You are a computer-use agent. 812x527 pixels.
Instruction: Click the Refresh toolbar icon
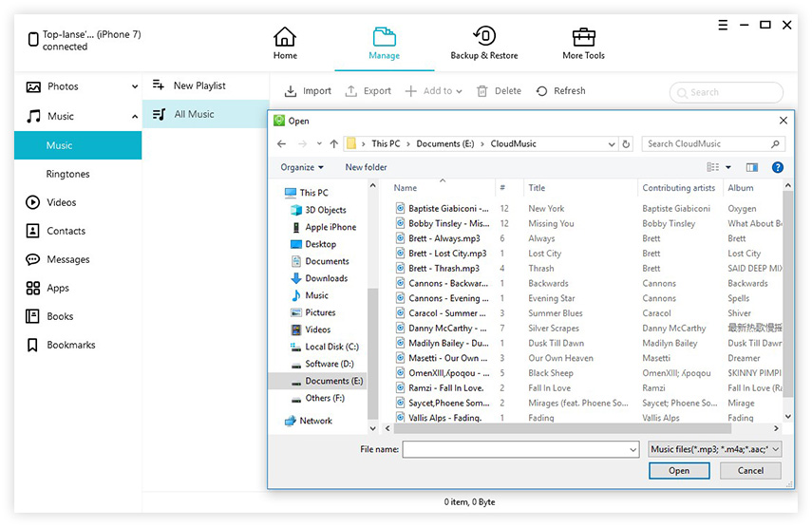[542, 91]
